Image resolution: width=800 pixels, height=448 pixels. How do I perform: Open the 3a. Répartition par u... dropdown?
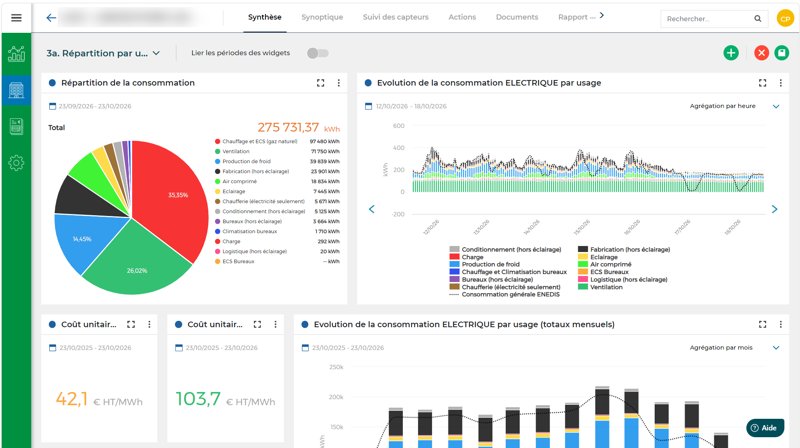click(x=103, y=53)
